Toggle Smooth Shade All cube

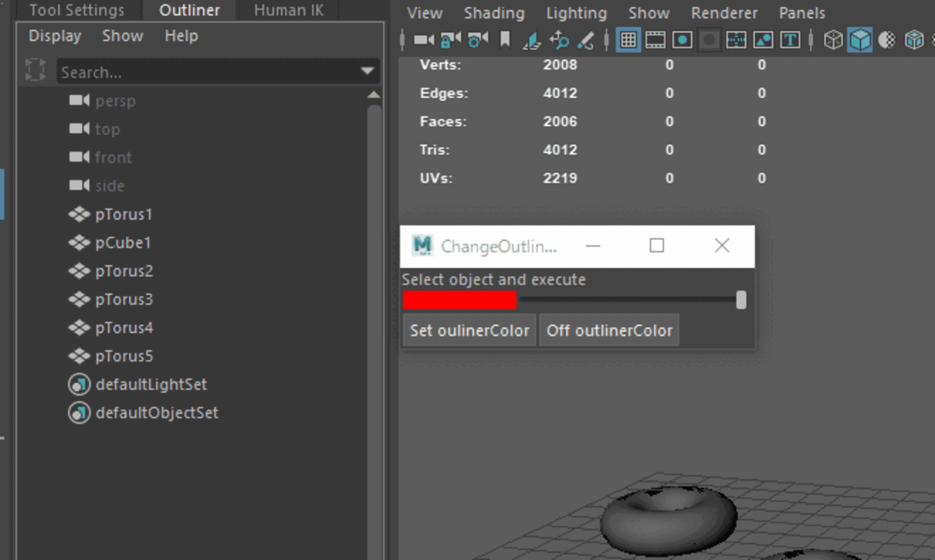859,40
